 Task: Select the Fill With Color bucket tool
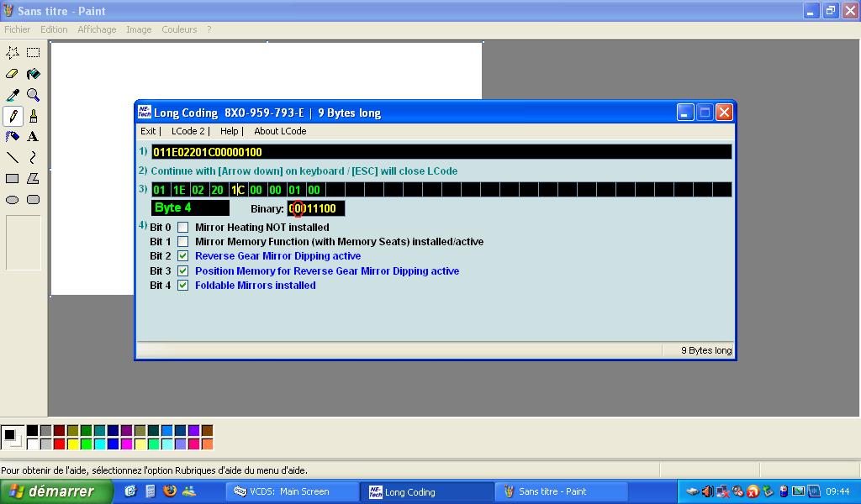coord(33,74)
